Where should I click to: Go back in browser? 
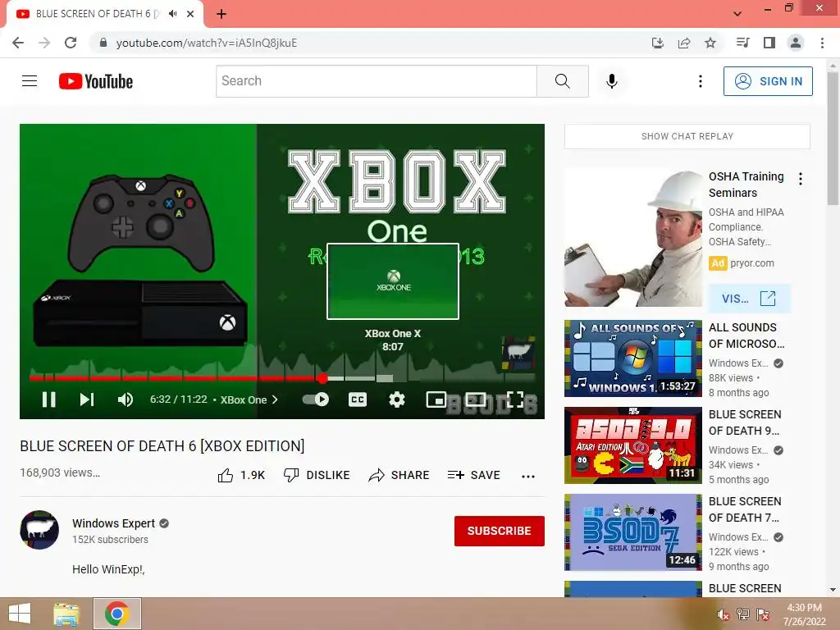tap(18, 43)
